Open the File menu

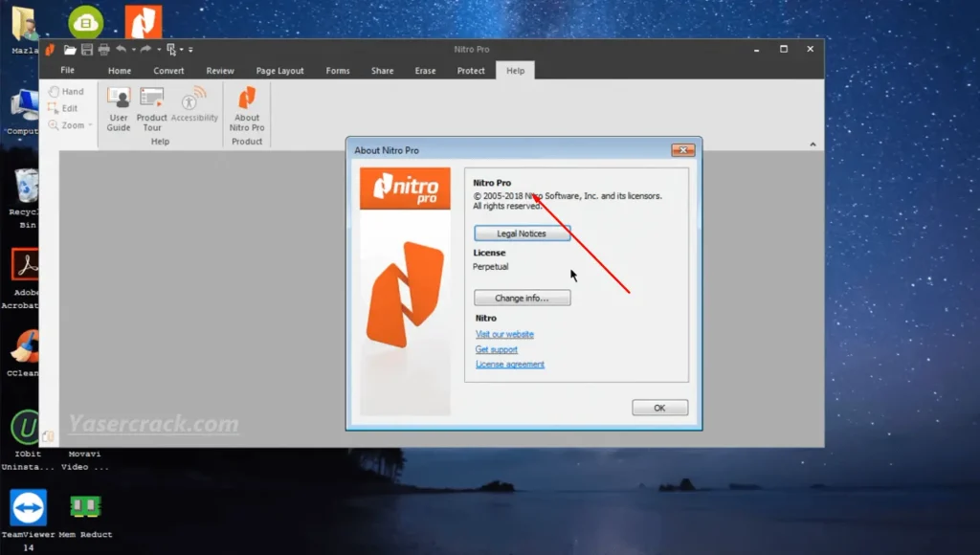point(68,71)
